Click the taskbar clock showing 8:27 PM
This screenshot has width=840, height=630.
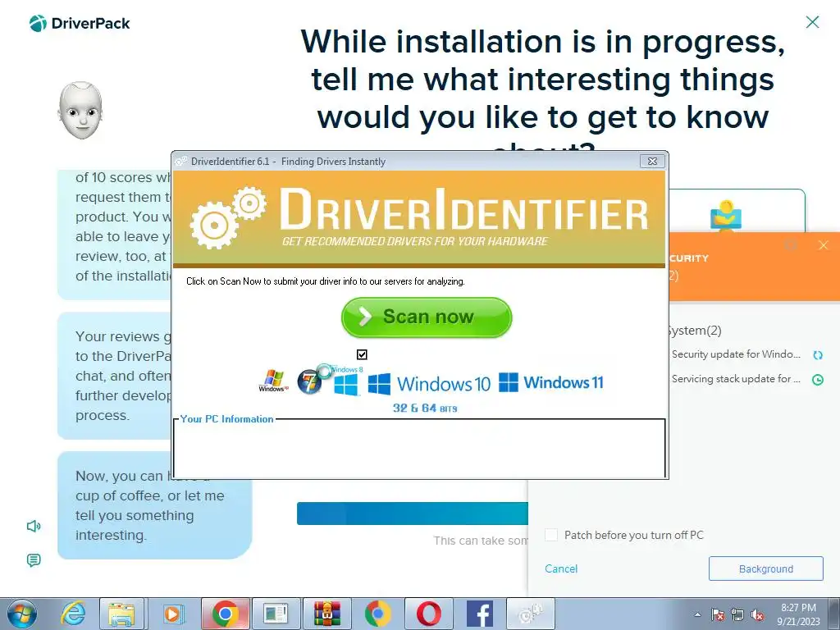(x=798, y=614)
